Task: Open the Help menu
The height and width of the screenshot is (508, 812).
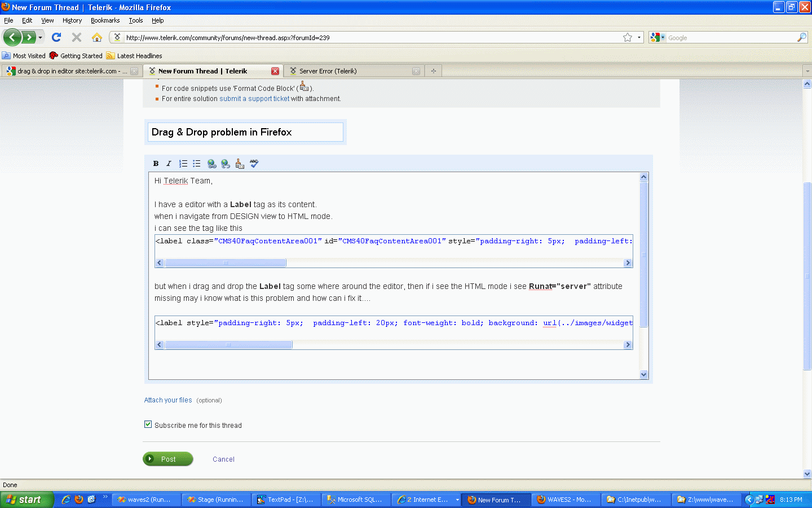Action: (158, 20)
